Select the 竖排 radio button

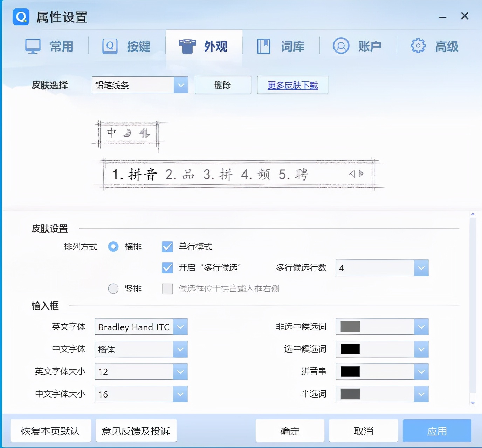click(x=113, y=289)
